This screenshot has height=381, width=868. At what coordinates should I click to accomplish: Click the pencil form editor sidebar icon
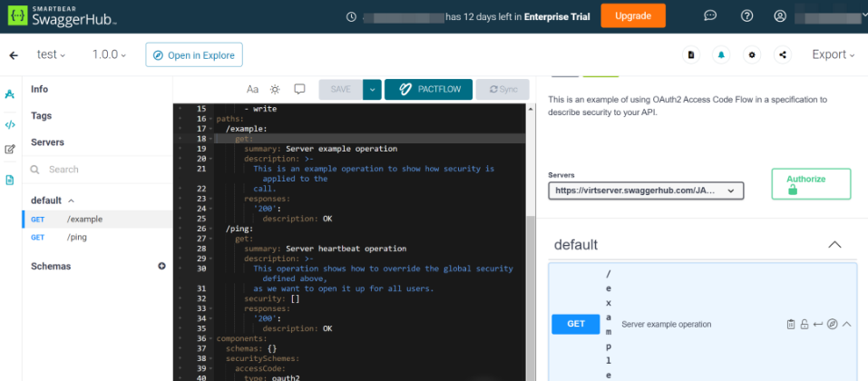tap(9, 149)
